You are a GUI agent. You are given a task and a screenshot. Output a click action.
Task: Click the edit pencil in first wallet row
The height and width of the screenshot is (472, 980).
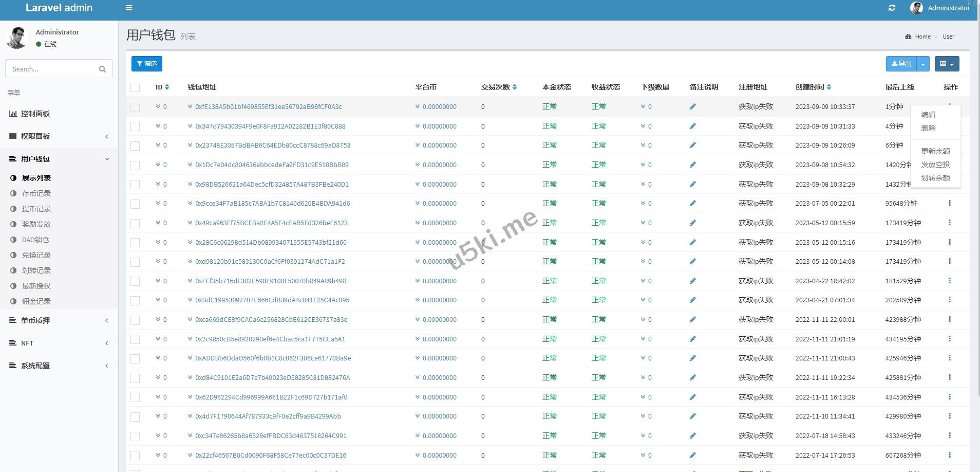coord(692,107)
